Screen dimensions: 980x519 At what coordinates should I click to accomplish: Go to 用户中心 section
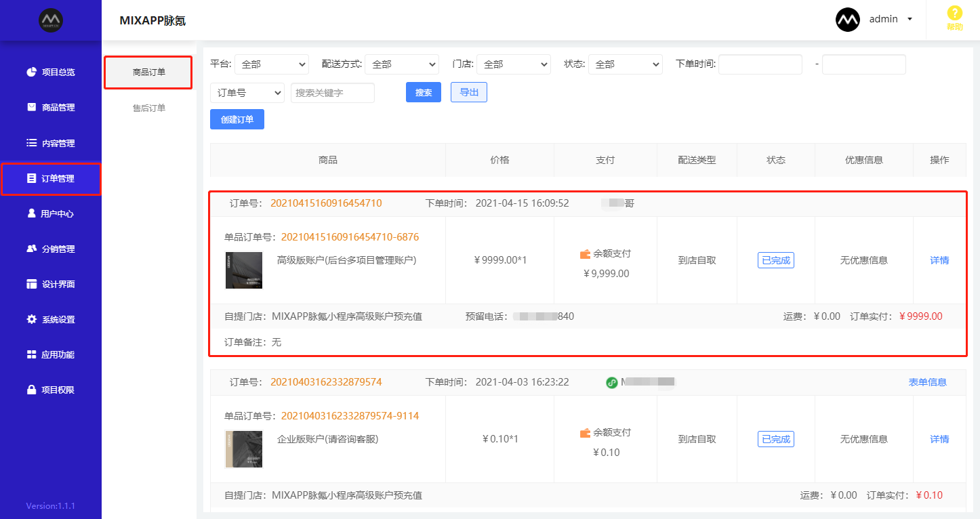click(x=51, y=213)
